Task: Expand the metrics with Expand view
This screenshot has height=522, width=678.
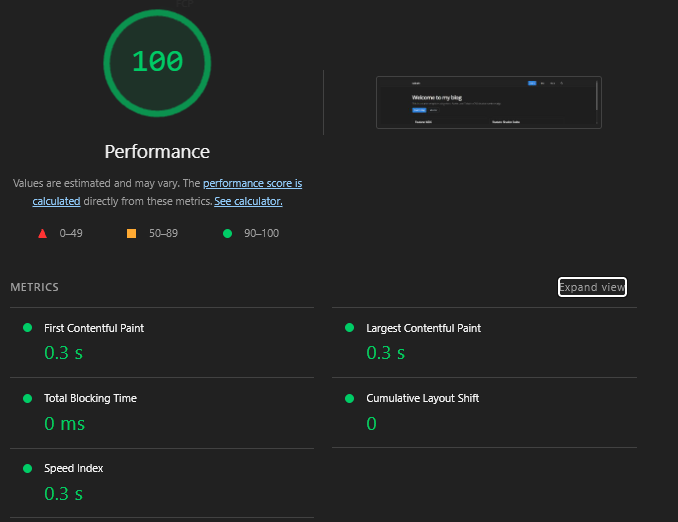Action: pyautogui.click(x=592, y=287)
